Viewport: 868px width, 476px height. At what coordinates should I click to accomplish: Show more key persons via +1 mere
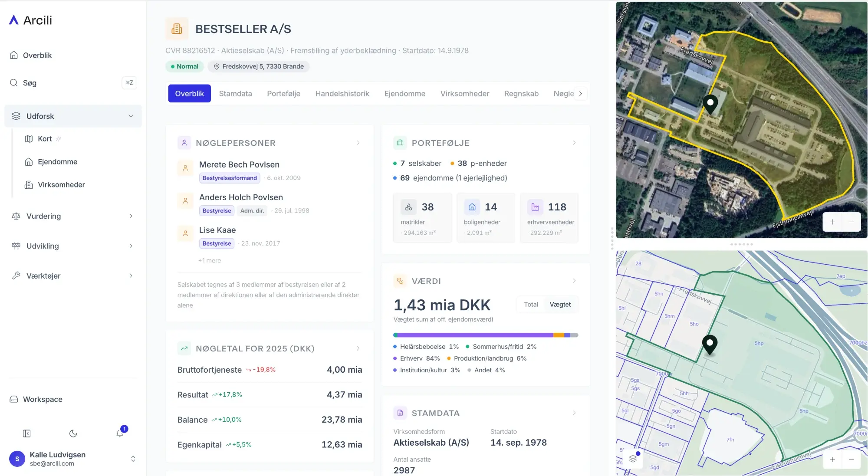pos(210,260)
